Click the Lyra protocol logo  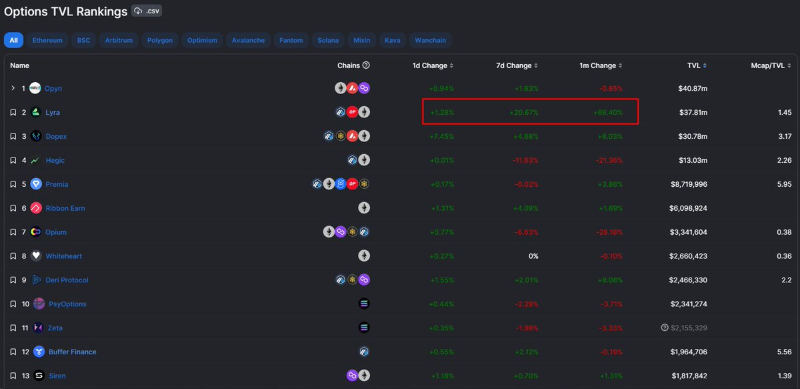pos(36,112)
